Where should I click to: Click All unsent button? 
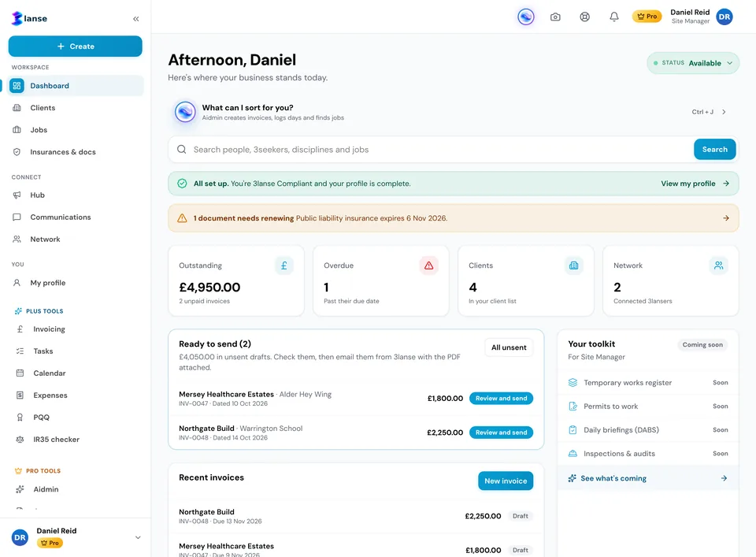(x=509, y=347)
